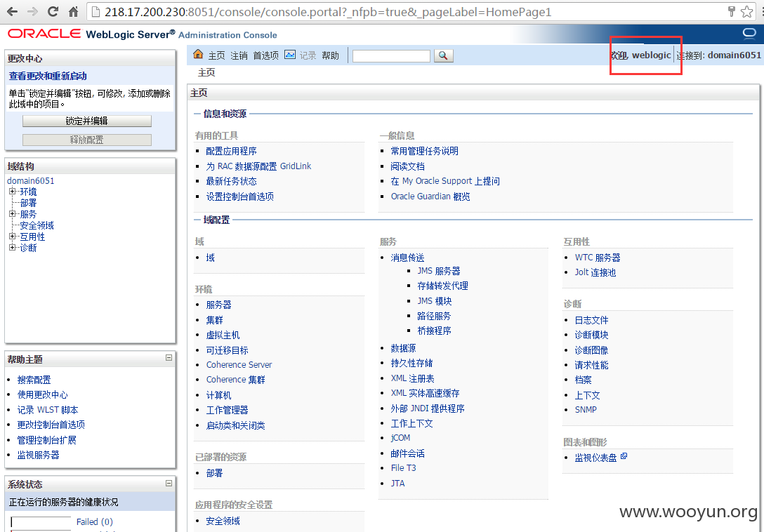Open 阅读文档 link
764x532 pixels.
[x=408, y=166]
